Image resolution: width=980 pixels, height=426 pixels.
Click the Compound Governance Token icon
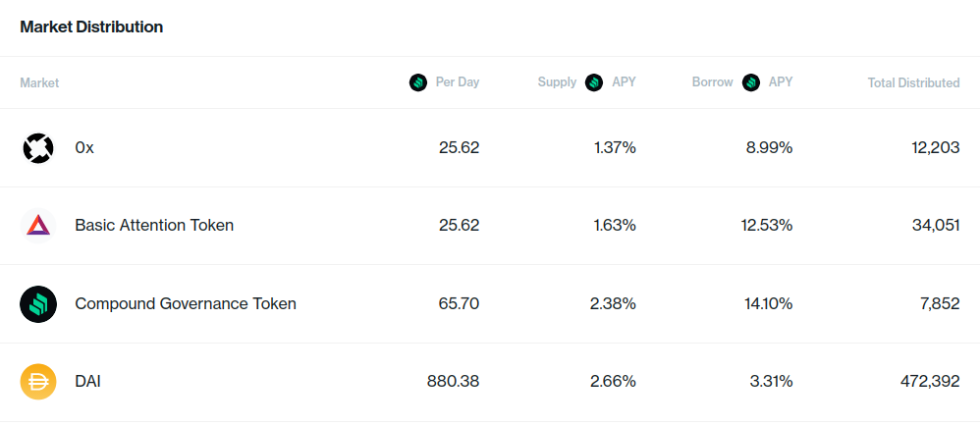(38, 303)
